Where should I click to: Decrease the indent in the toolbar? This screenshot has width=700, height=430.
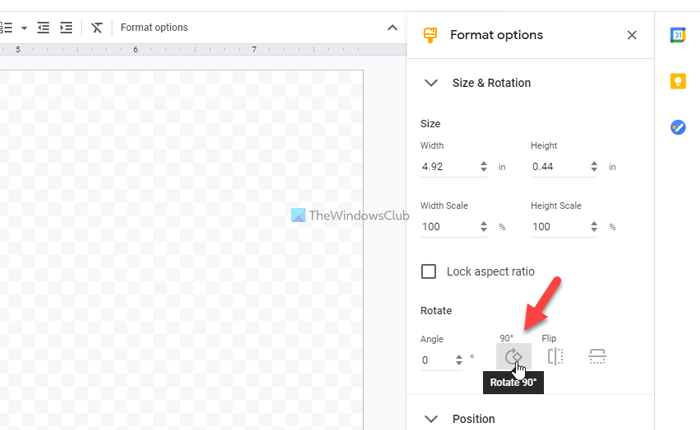tap(43, 27)
